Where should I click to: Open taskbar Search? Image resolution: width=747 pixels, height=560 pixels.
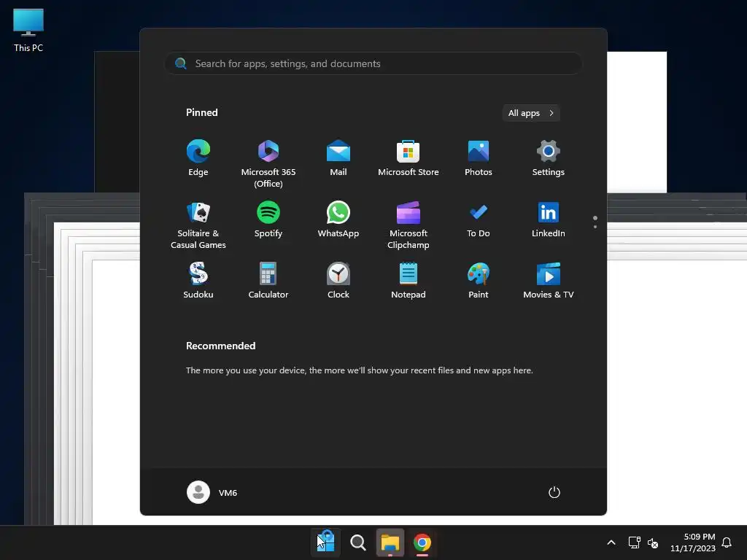[357, 542]
